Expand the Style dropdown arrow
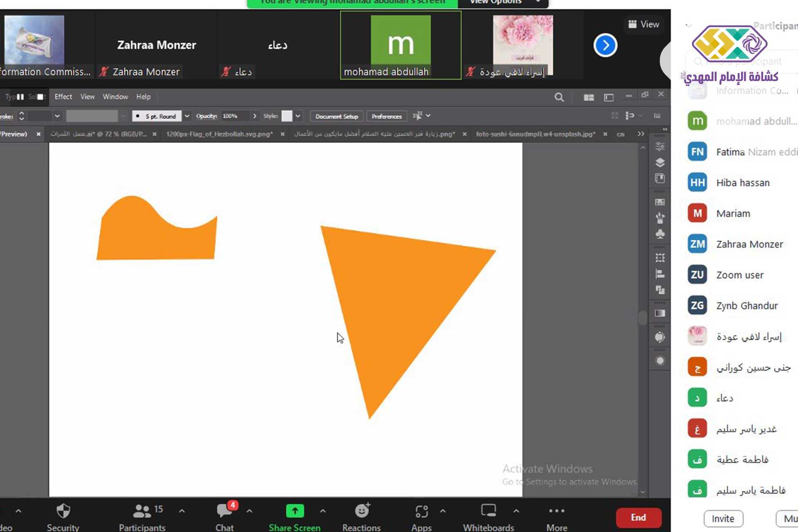This screenshot has width=798, height=532. click(x=298, y=116)
